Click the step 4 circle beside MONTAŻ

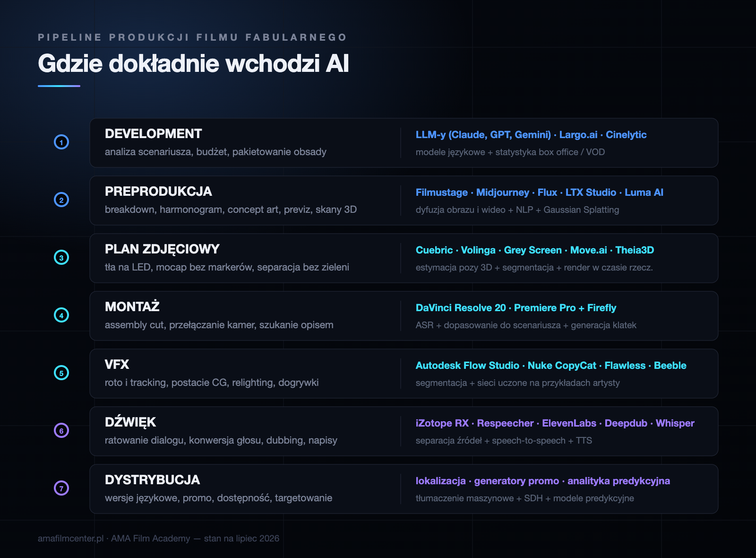(61, 315)
